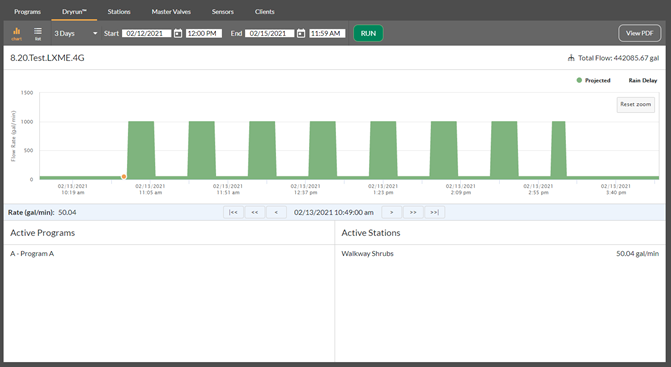This screenshot has width=671, height=367.
Task: Select A - Program A row
Action: (169, 254)
